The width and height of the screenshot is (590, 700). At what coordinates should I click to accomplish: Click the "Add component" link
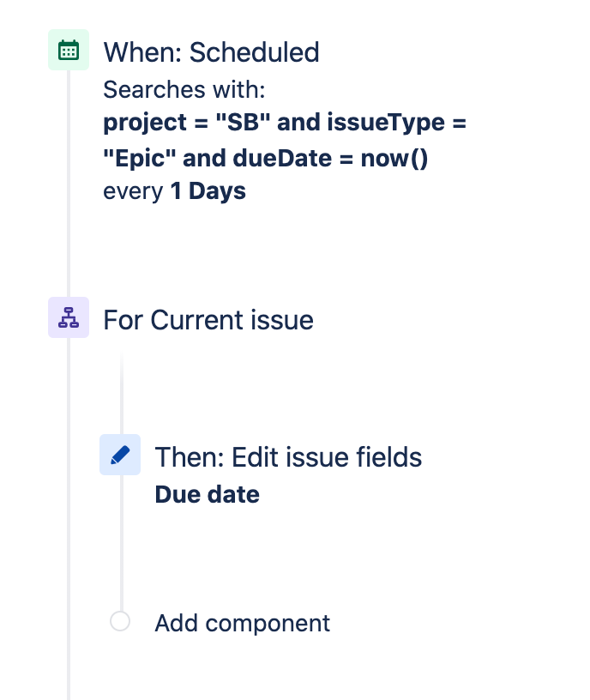coord(242,623)
